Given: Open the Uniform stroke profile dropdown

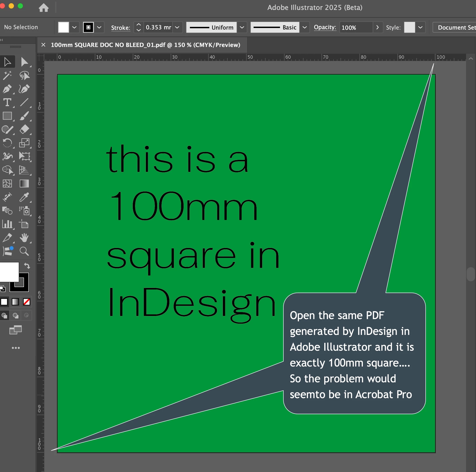Looking at the screenshot, I should pyautogui.click(x=242, y=27).
